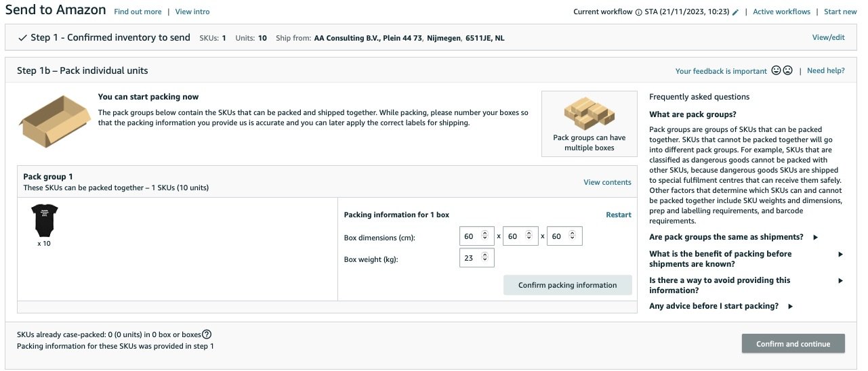Click the info icon before STA workflow name
The image size is (868, 371).
pyautogui.click(x=638, y=12)
